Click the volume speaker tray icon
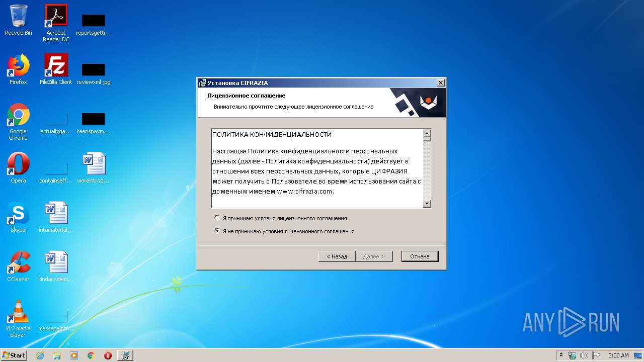The image size is (644, 362). (584, 355)
